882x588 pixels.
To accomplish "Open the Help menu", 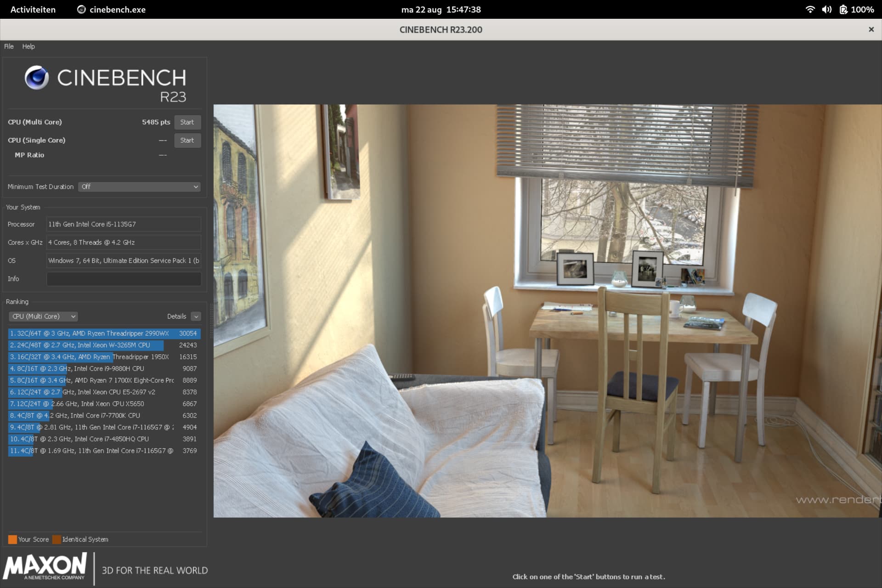I will pos(28,46).
